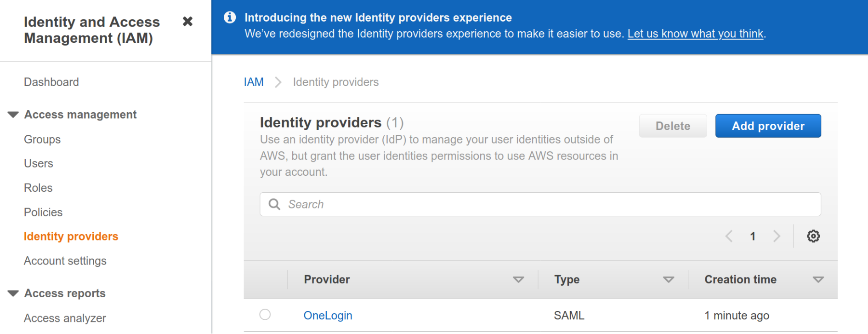Collapse the Access management section
868x334 pixels.
tap(13, 115)
